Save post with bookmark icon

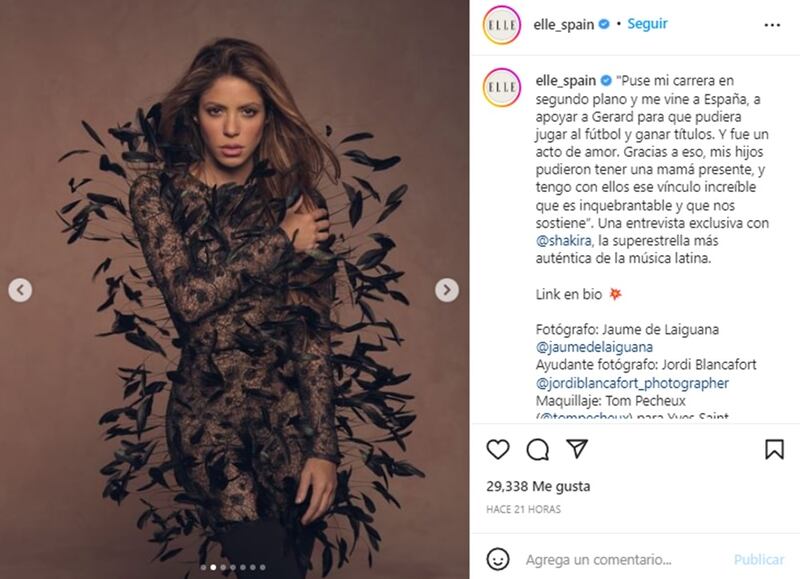tap(774, 449)
